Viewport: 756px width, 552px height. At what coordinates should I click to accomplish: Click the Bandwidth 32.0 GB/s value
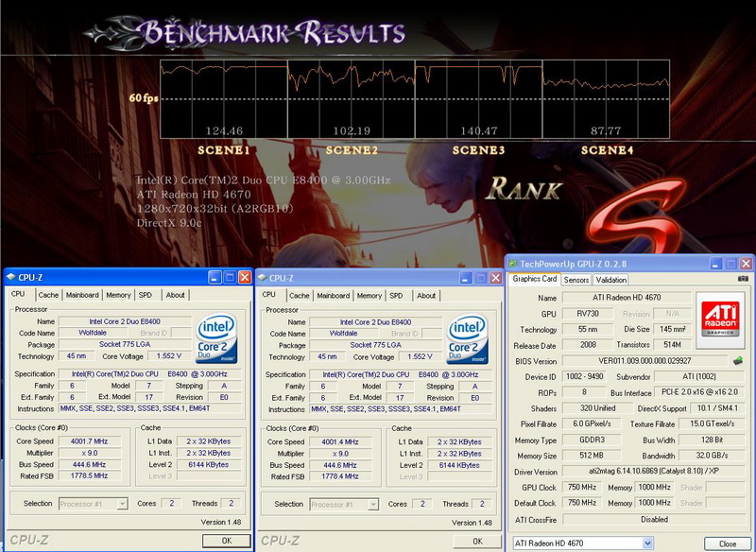(713, 455)
